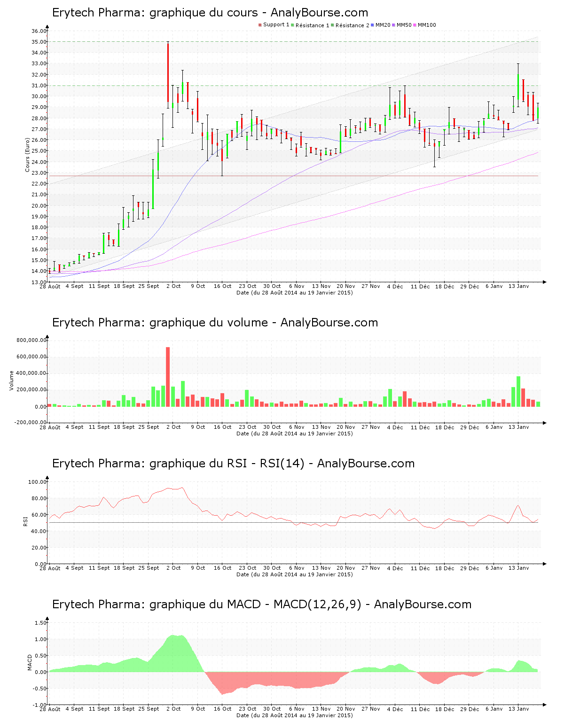This screenshot has width=564, height=728.
Task: Click the '100.00' RSI axis value
Action: [x=37, y=482]
